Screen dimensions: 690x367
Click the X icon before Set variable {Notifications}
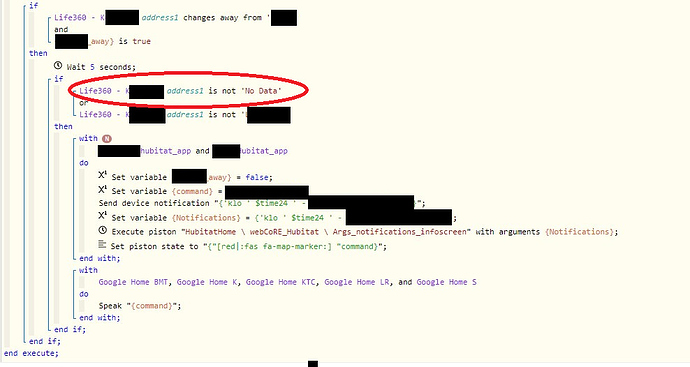pos(103,216)
